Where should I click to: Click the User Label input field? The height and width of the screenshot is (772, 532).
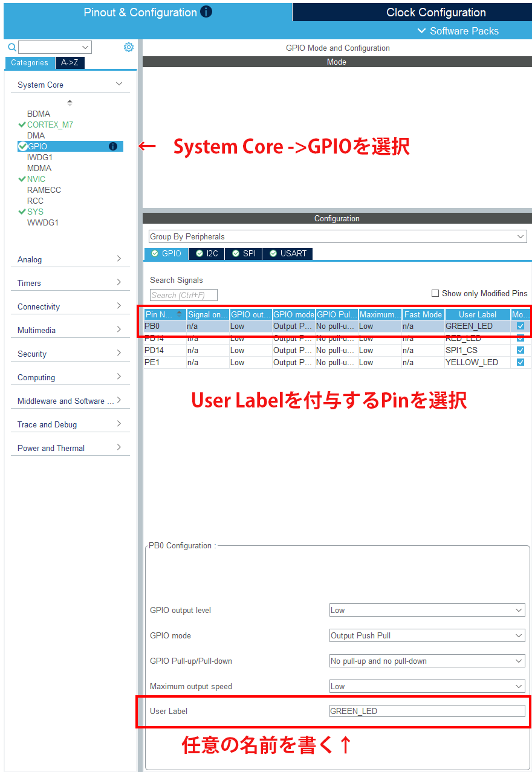coord(427,711)
